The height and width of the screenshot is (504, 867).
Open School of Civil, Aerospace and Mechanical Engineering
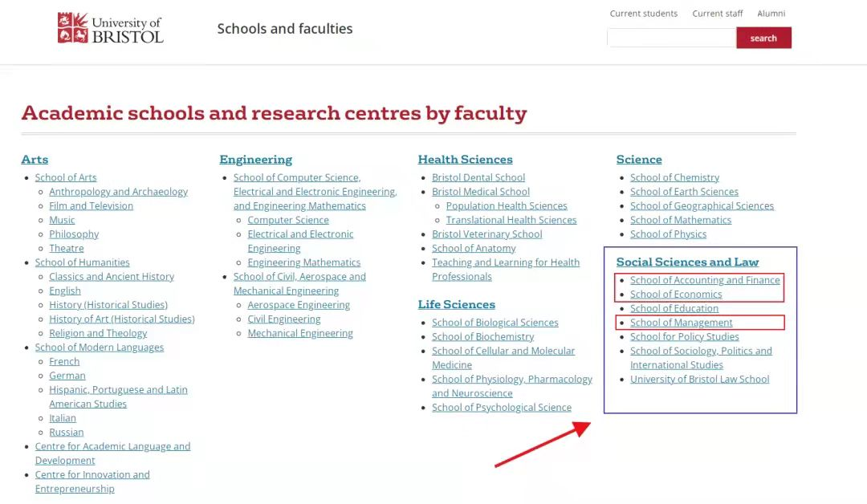coord(299,283)
